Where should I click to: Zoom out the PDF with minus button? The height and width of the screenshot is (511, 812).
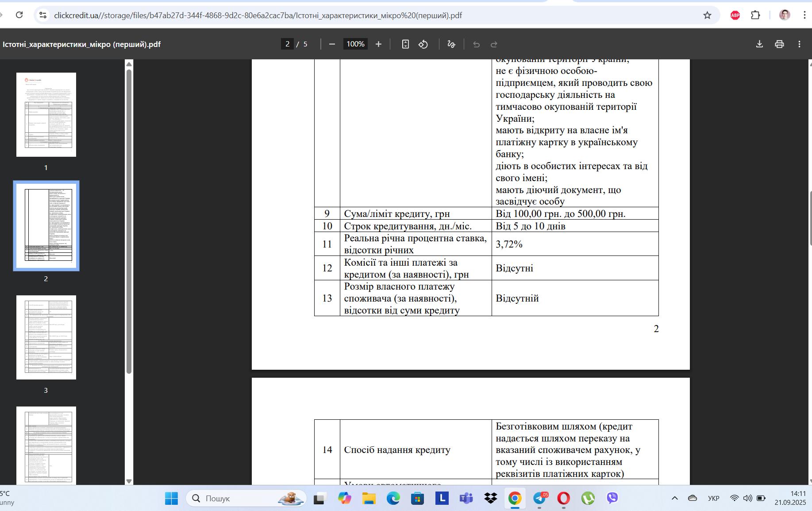coord(332,44)
